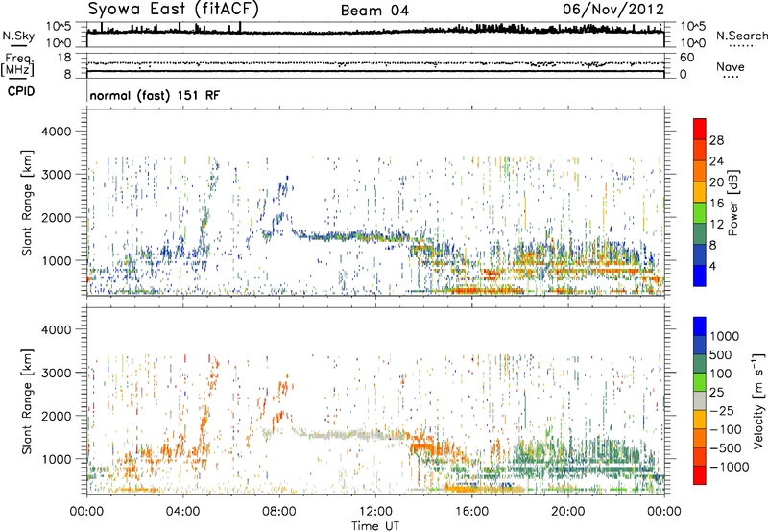Click the 'normal (fast) 151 RF' text
Screen dimensions: 768x532
155,95
